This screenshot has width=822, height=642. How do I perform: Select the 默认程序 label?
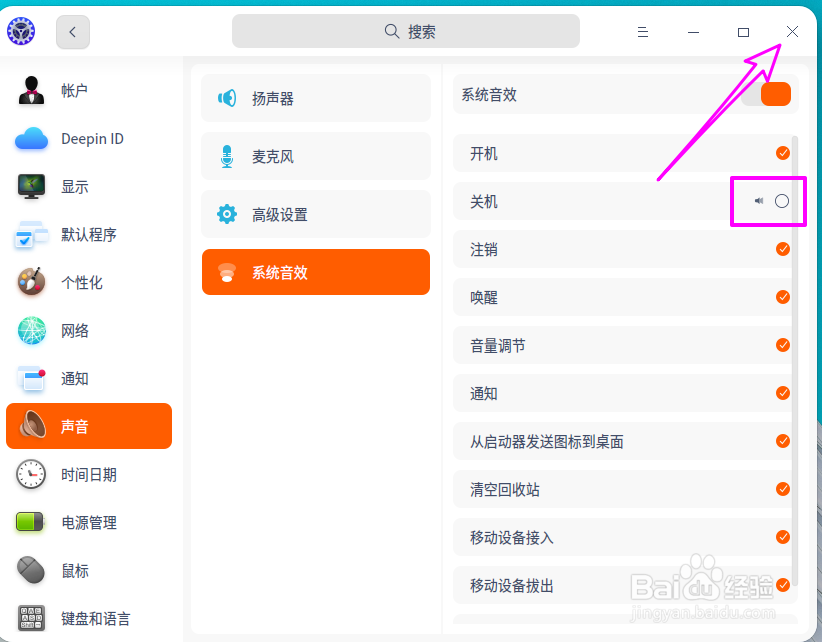89,235
